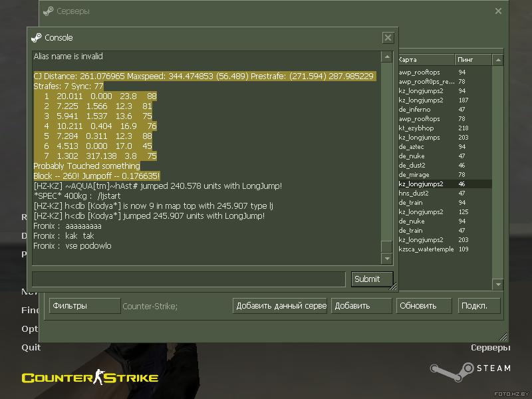Select the kz_longjumps2 server with ping 187

coord(445,100)
